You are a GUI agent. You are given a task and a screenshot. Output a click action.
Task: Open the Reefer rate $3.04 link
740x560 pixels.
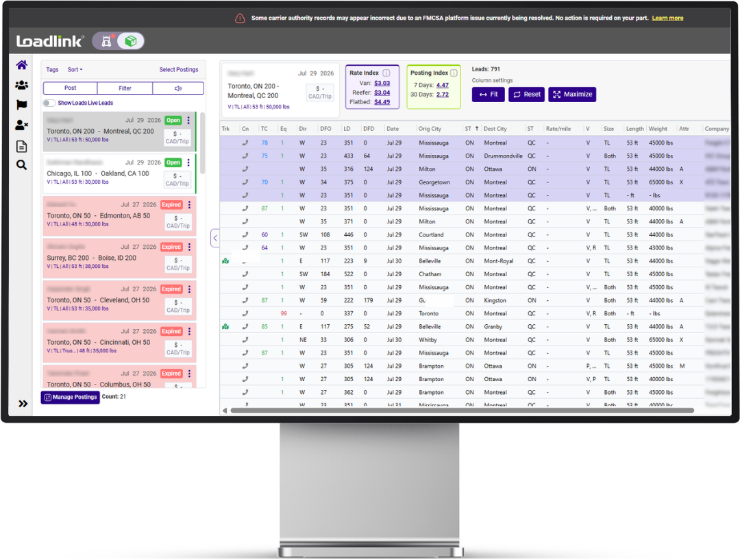pos(382,93)
